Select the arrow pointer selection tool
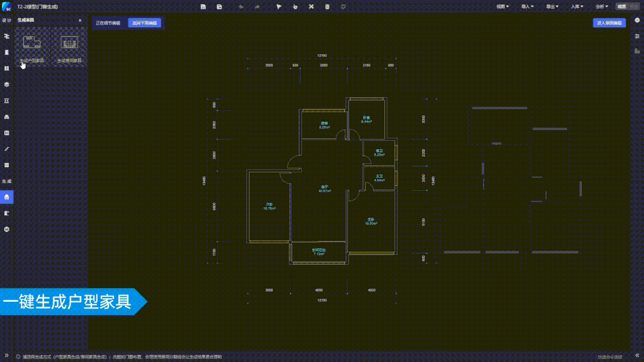 (x=279, y=7)
